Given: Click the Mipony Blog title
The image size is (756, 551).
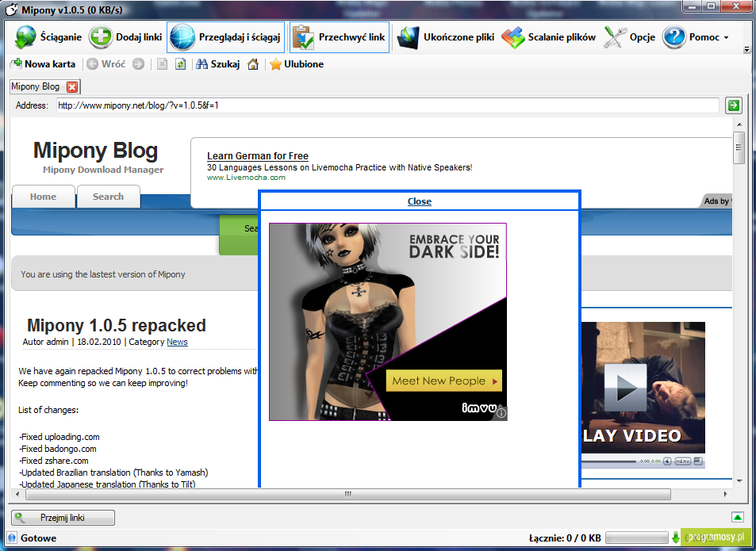Looking at the screenshot, I should pos(95,151).
